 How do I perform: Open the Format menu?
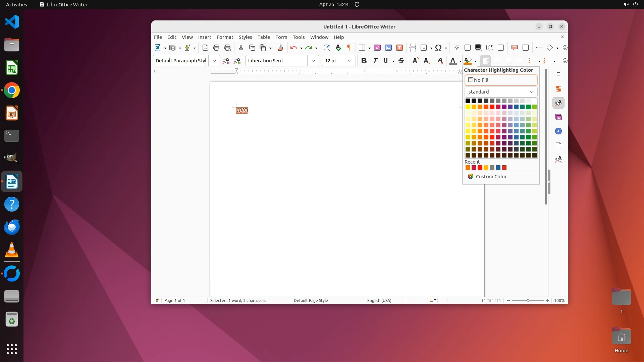pos(225,37)
